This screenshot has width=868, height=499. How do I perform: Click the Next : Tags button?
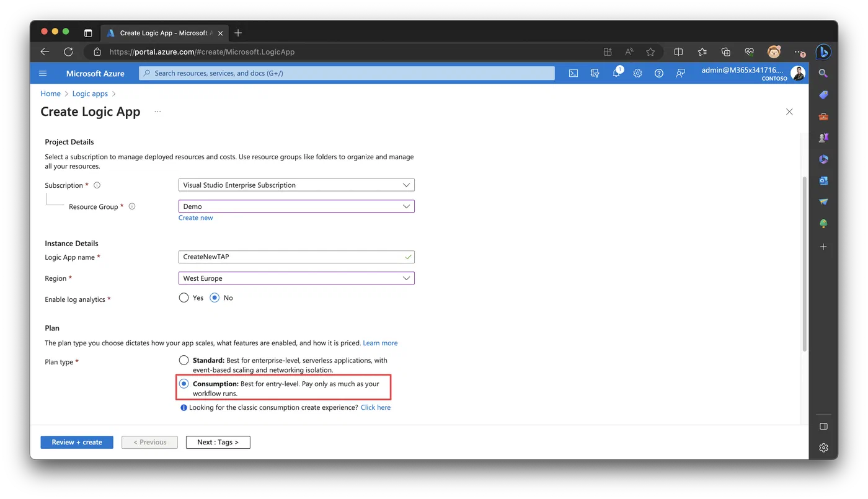coord(218,442)
